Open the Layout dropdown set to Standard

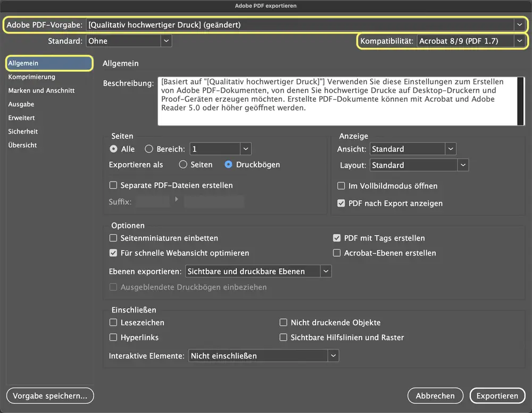coord(419,166)
